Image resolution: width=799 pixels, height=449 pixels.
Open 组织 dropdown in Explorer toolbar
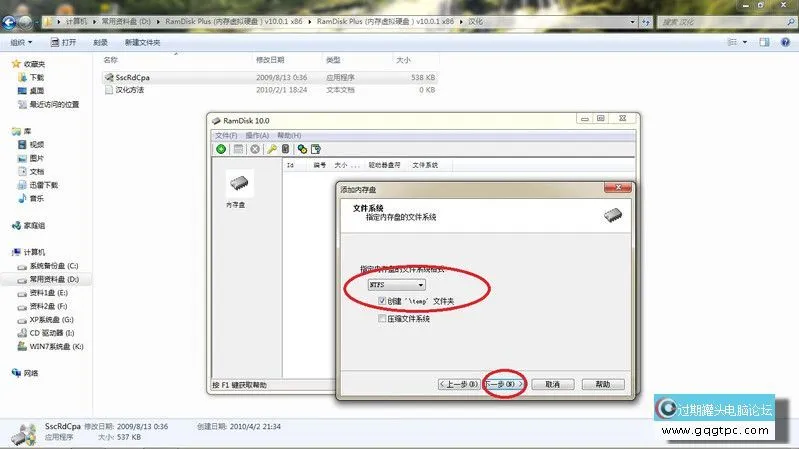[x=21, y=42]
